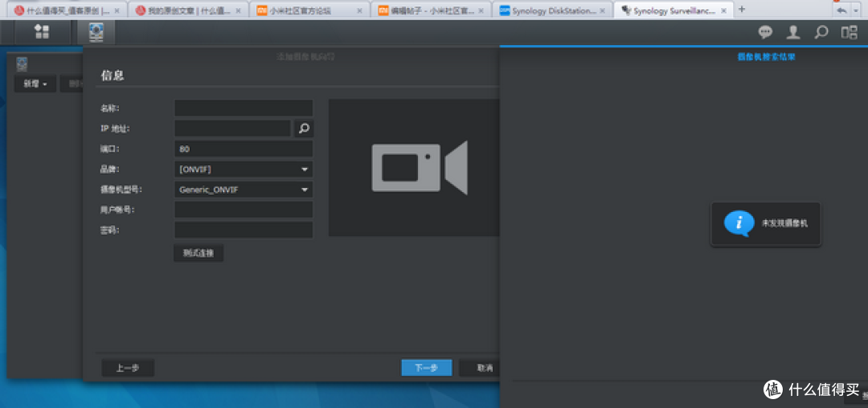Open the brand dropdown showing [ONVIF]
Image resolution: width=868 pixels, height=408 pixels.
pos(244,169)
